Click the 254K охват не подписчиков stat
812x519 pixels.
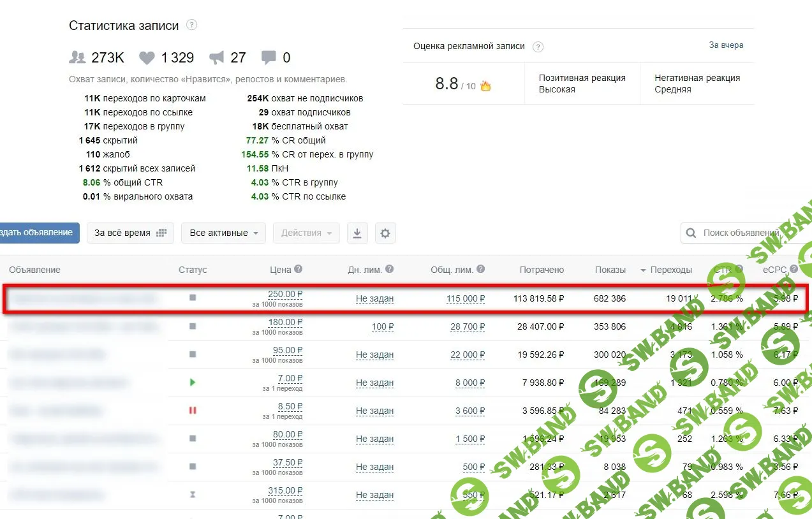(x=306, y=98)
